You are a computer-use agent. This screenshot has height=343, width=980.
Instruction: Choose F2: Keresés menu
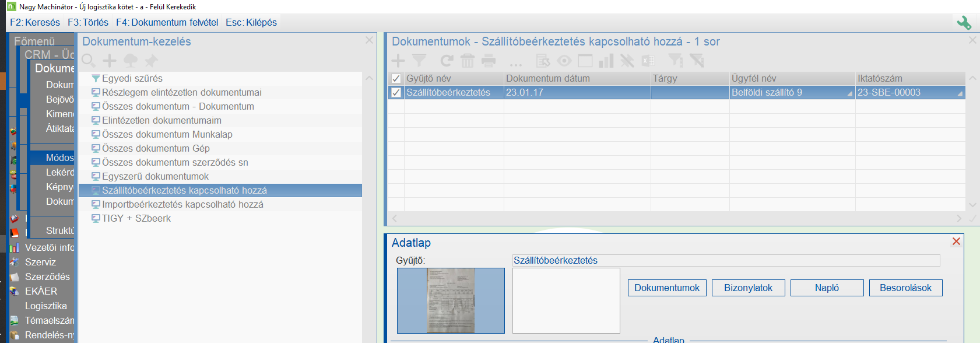click(35, 22)
